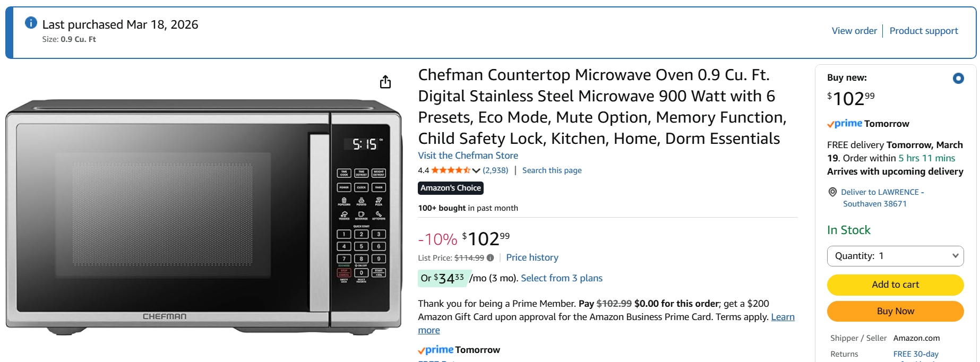Open the star ratings breakdown chevron

476,170
